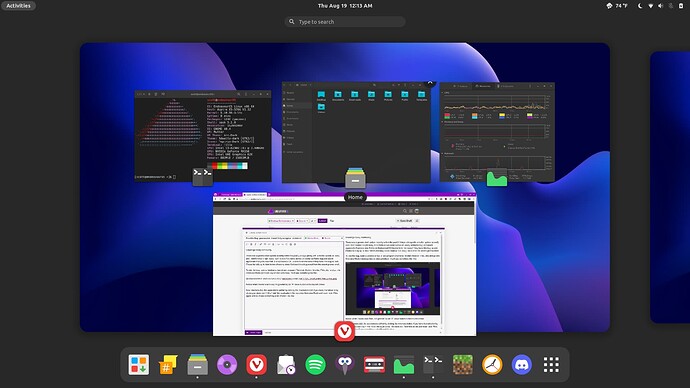Open the Wi-Fi network indicator
This screenshot has width=690, height=388.
tap(650, 6)
